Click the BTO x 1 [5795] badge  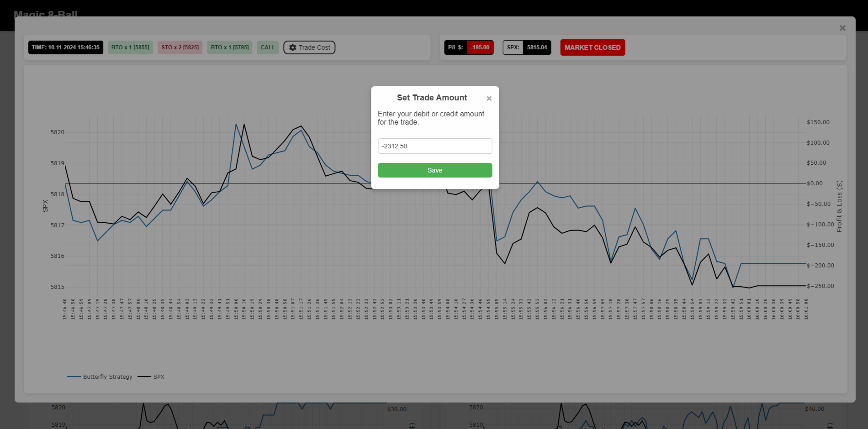pyautogui.click(x=229, y=47)
